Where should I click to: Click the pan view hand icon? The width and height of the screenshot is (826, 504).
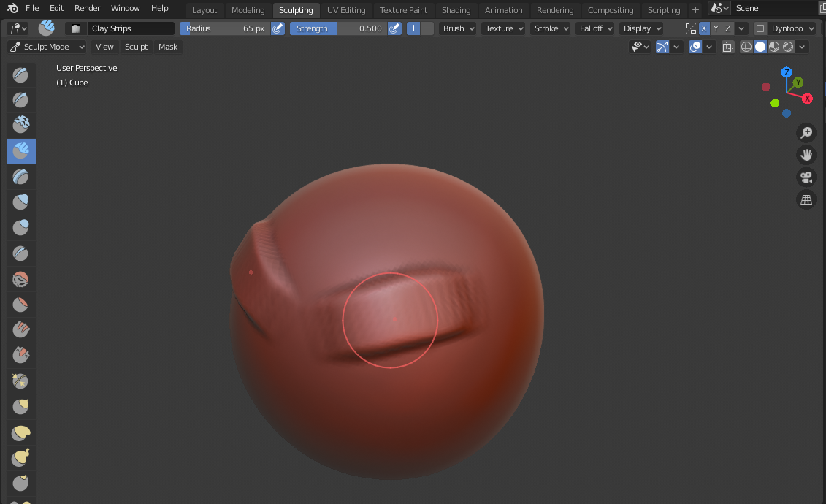tap(806, 155)
